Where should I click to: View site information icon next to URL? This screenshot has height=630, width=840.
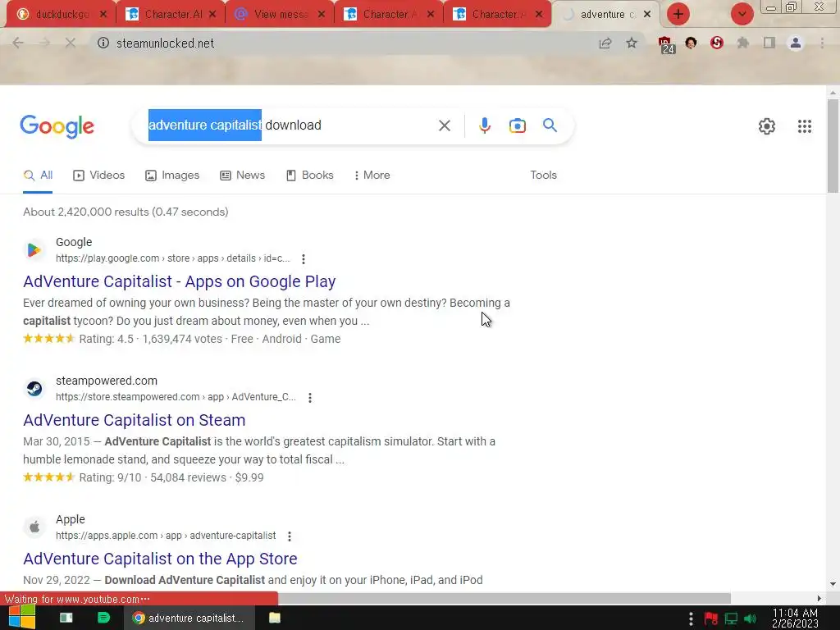pyautogui.click(x=103, y=43)
